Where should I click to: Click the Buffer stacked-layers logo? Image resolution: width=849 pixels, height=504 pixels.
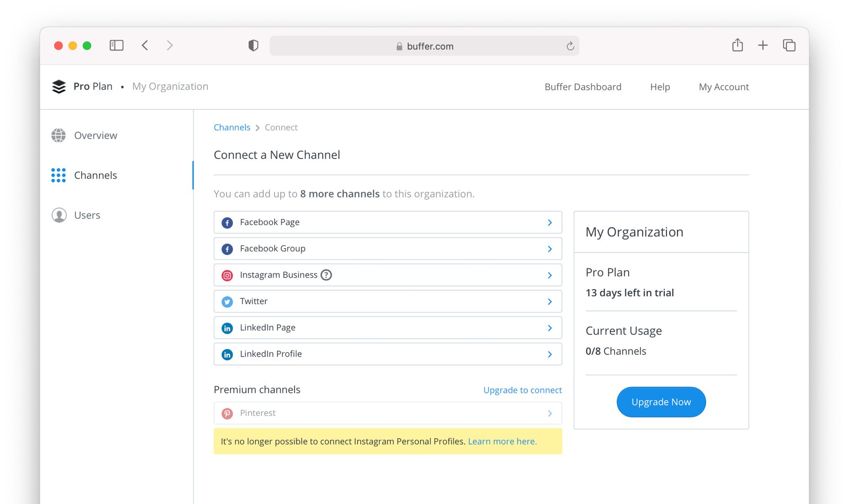point(59,86)
